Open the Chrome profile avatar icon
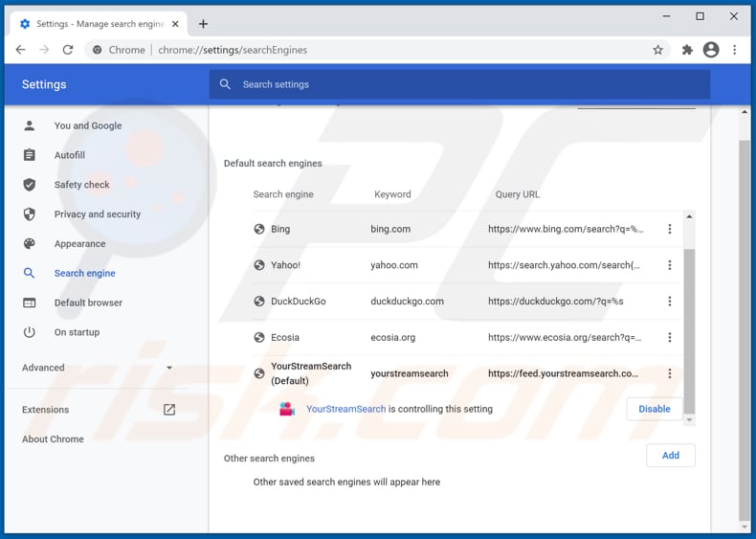Image resolution: width=756 pixels, height=539 pixels. [x=710, y=50]
